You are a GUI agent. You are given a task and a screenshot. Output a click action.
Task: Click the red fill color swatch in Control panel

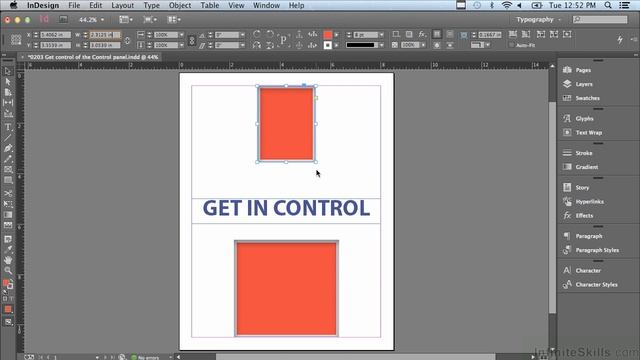(328, 35)
